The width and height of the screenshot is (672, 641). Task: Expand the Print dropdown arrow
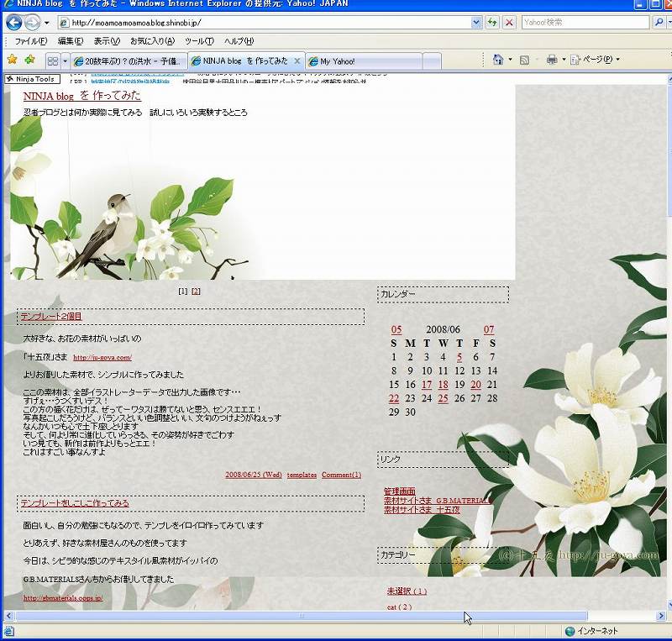[x=564, y=60]
